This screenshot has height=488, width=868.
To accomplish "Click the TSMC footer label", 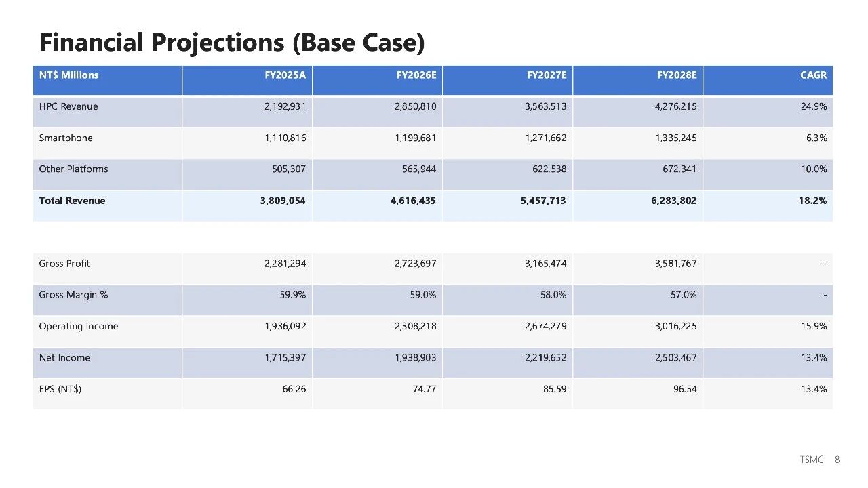I will point(811,460).
